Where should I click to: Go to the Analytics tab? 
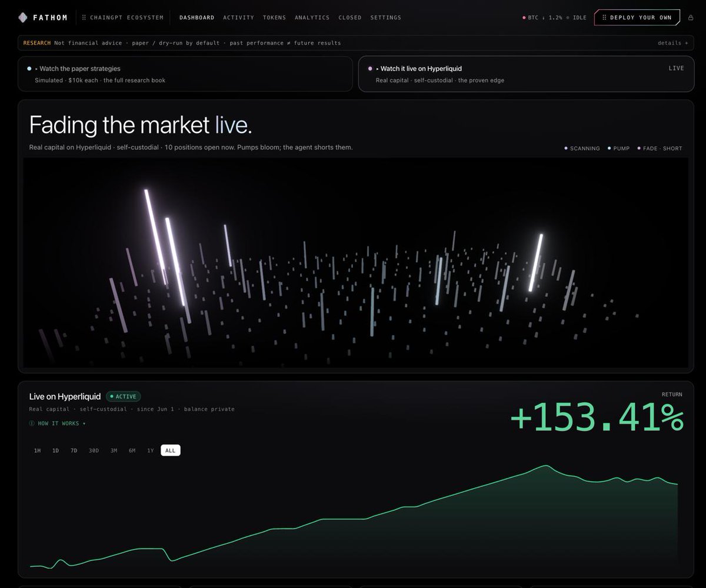[312, 18]
